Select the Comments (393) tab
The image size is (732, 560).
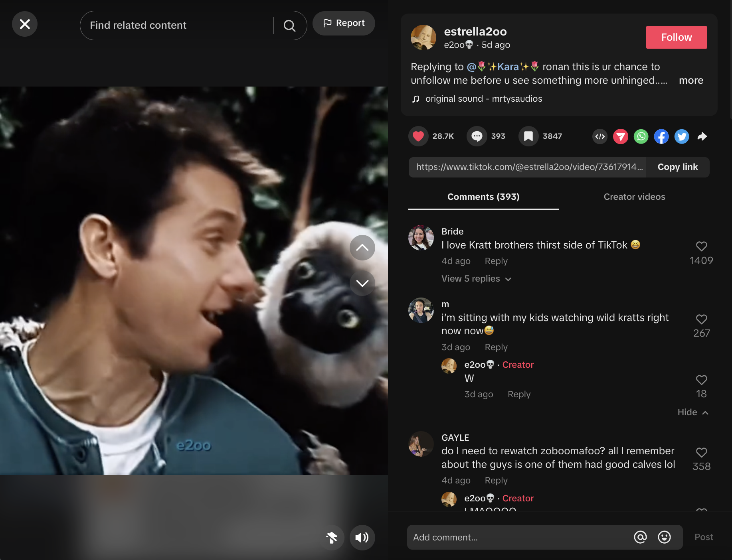tap(483, 197)
